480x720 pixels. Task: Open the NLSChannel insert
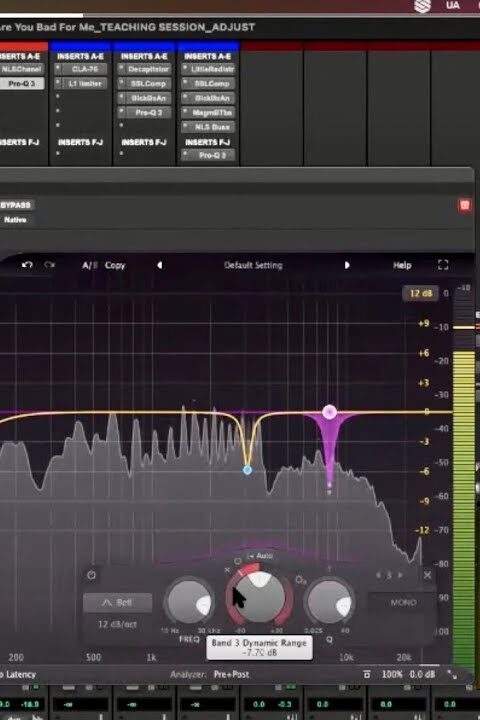(22, 69)
